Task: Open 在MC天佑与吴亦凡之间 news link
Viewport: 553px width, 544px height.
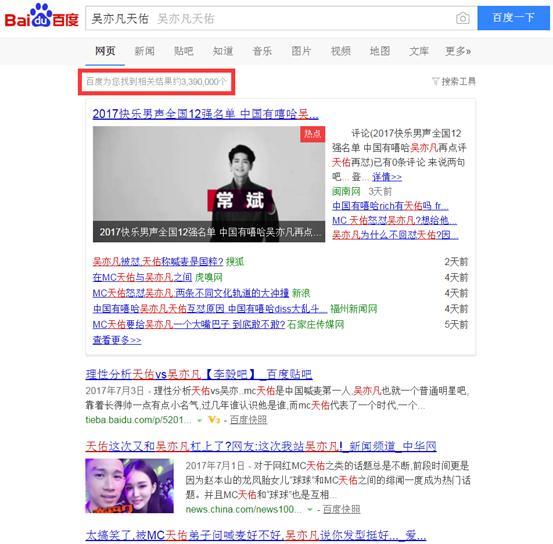Action: (142, 277)
